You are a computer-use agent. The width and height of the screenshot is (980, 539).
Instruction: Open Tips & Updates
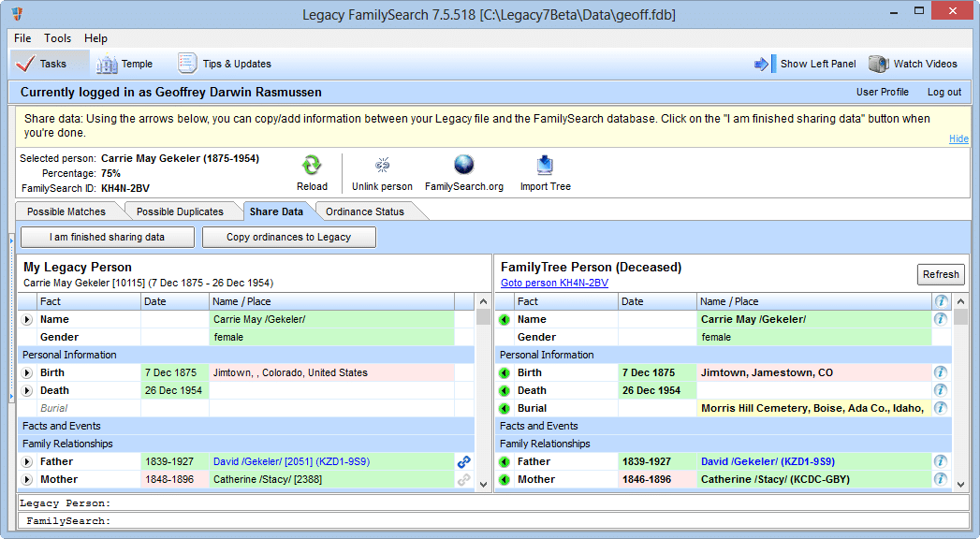[x=225, y=64]
